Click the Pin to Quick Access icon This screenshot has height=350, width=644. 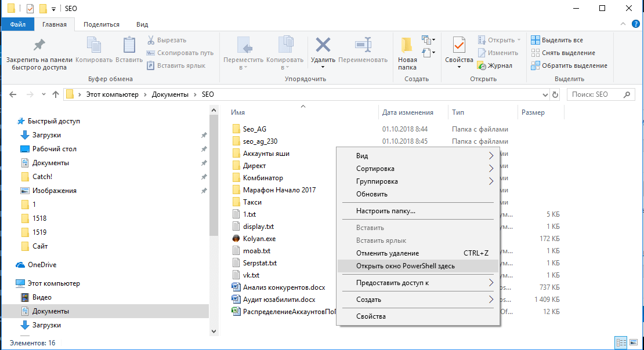(x=39, y=45)
